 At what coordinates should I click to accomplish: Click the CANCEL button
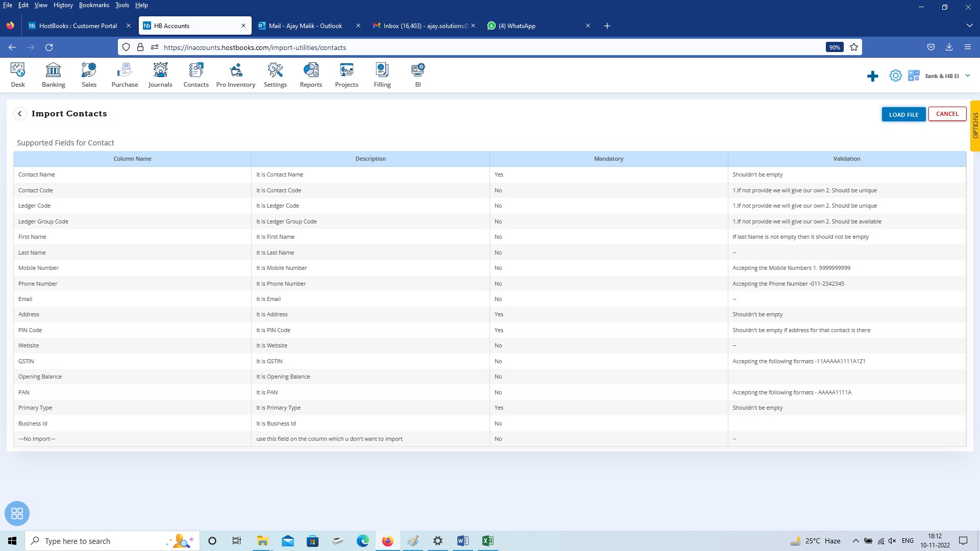[947, 113]
